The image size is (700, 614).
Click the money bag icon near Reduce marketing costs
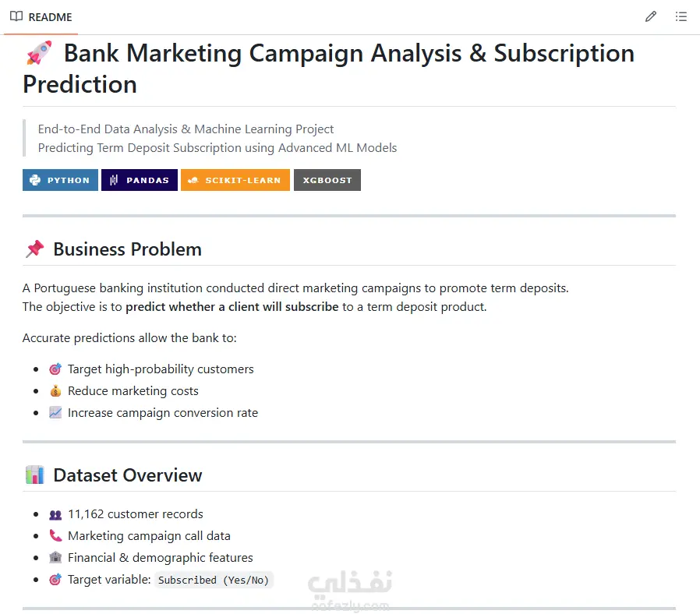pos(55,391)
